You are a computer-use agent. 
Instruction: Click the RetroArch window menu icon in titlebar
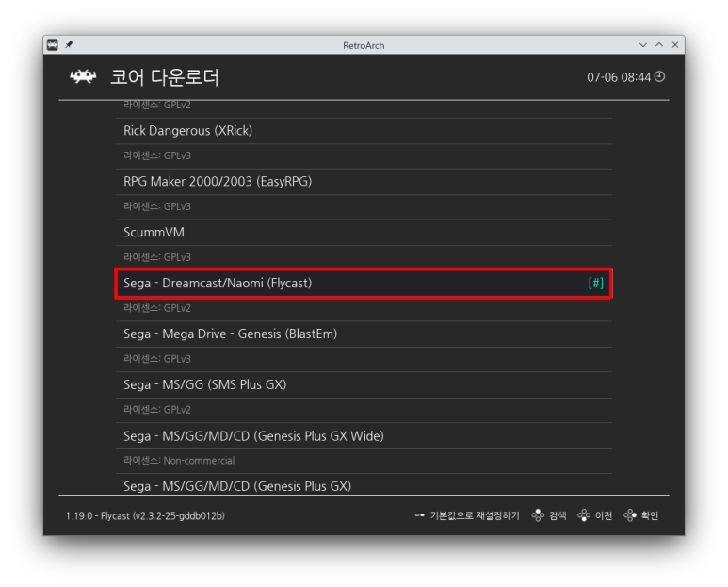point(53,44)
